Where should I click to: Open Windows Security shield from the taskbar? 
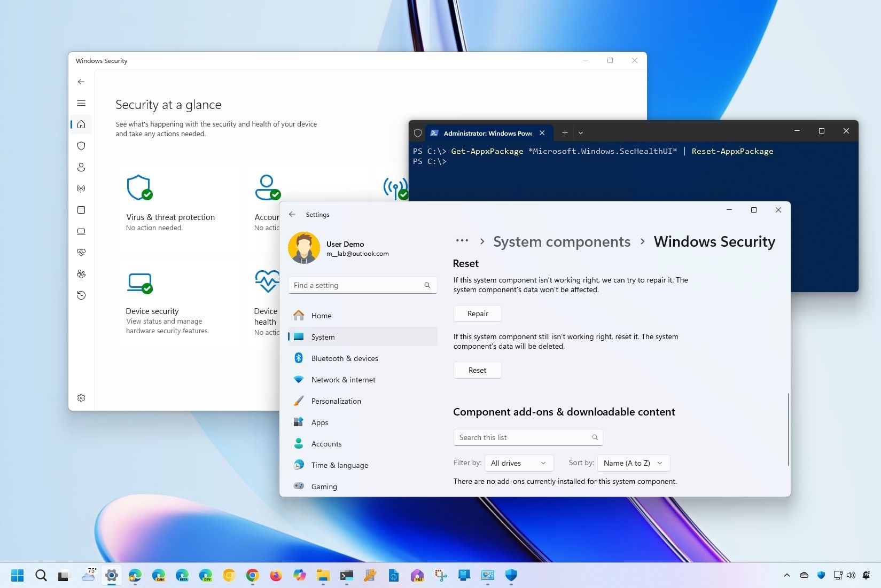click(510, 576)
